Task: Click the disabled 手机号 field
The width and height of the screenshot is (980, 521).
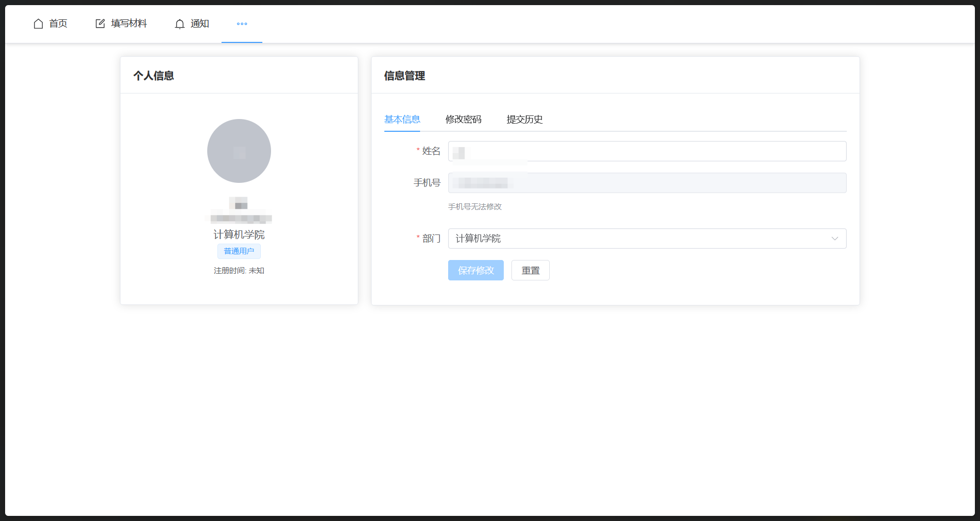Action: click(x=647, y=183)
